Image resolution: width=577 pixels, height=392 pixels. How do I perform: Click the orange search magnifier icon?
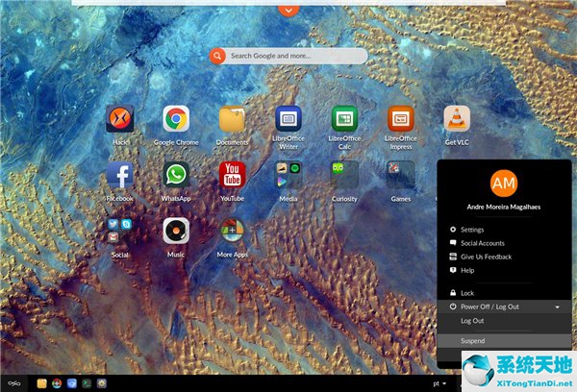pos(217,56)
